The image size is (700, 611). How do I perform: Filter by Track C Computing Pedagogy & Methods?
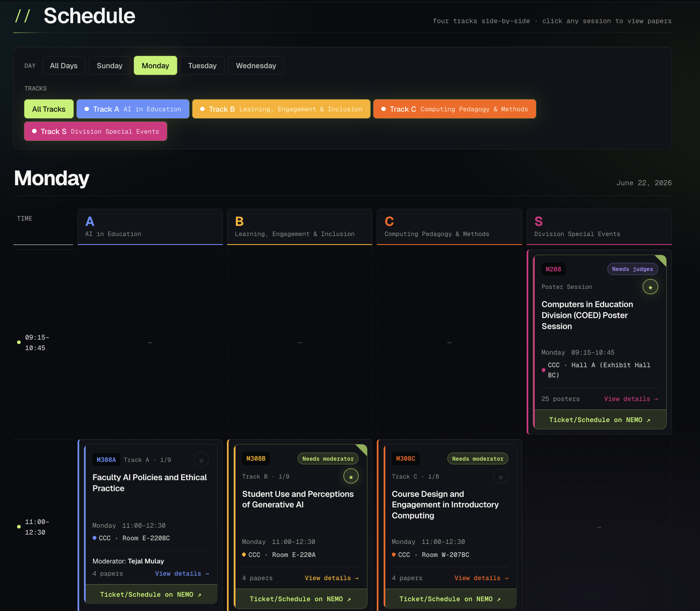(x=455, y=109)
